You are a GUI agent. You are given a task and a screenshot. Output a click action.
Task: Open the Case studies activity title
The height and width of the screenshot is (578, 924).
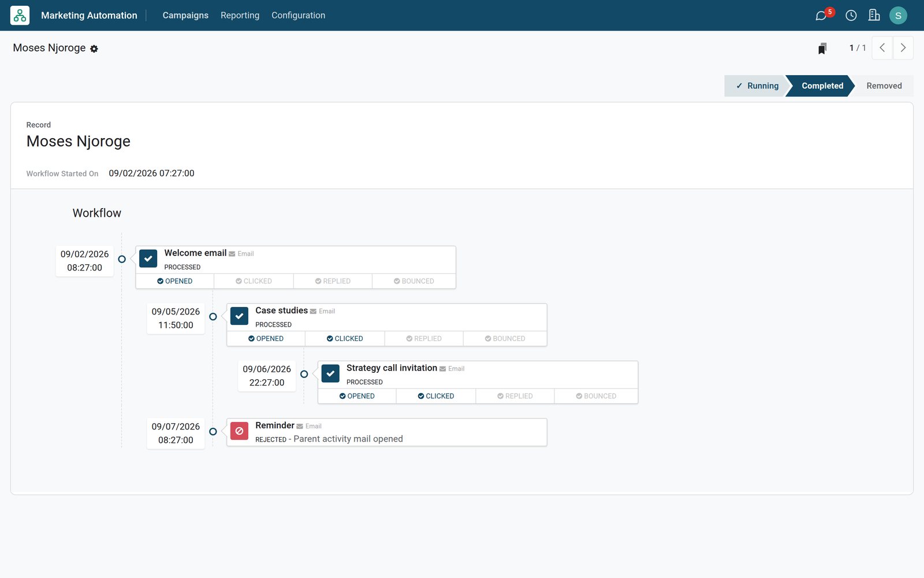tap(281, 310)
